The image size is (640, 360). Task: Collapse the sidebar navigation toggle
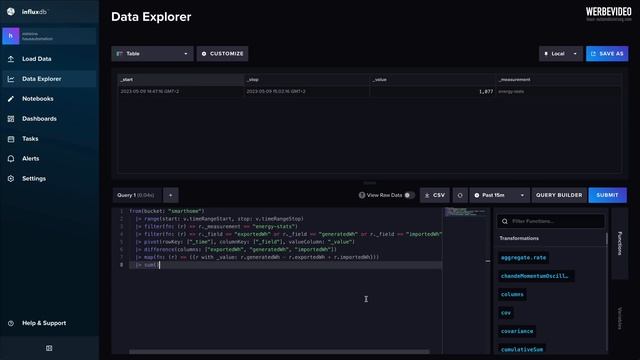pyautogui.click(x=49, y=348)
